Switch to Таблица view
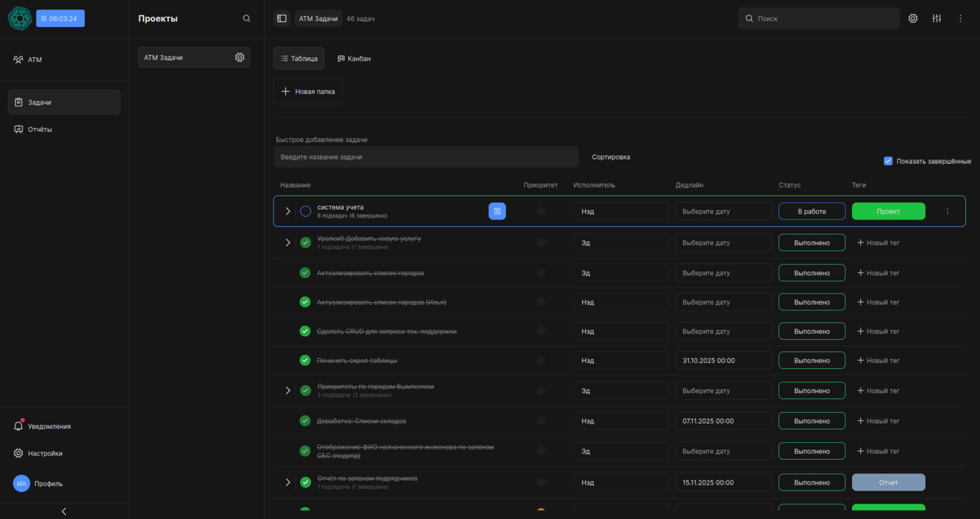Image resolution: width=980 pixels, height=519 pixels. (299, 59)
